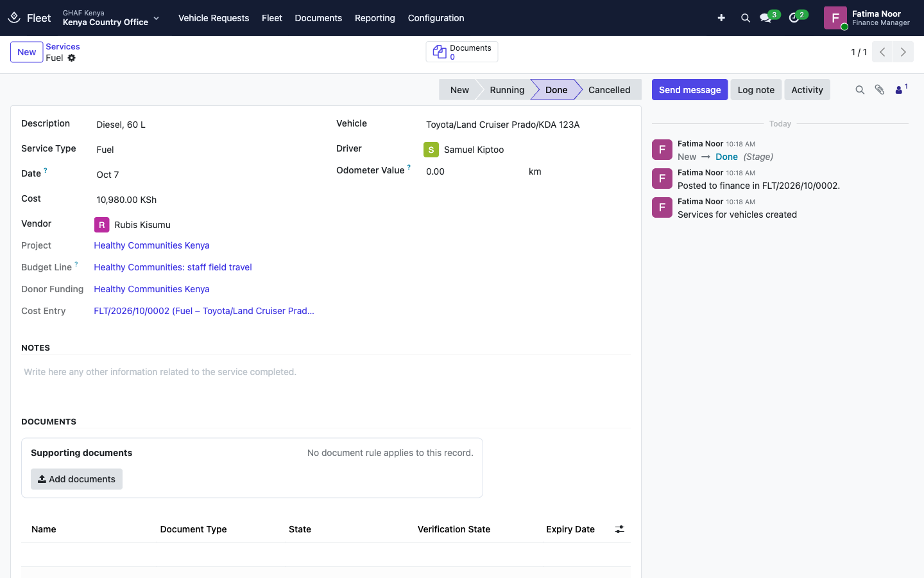Open the global search magnifier in top bar
The height and width of the screenshot is (578, 924).
click(x=746, y=18)
